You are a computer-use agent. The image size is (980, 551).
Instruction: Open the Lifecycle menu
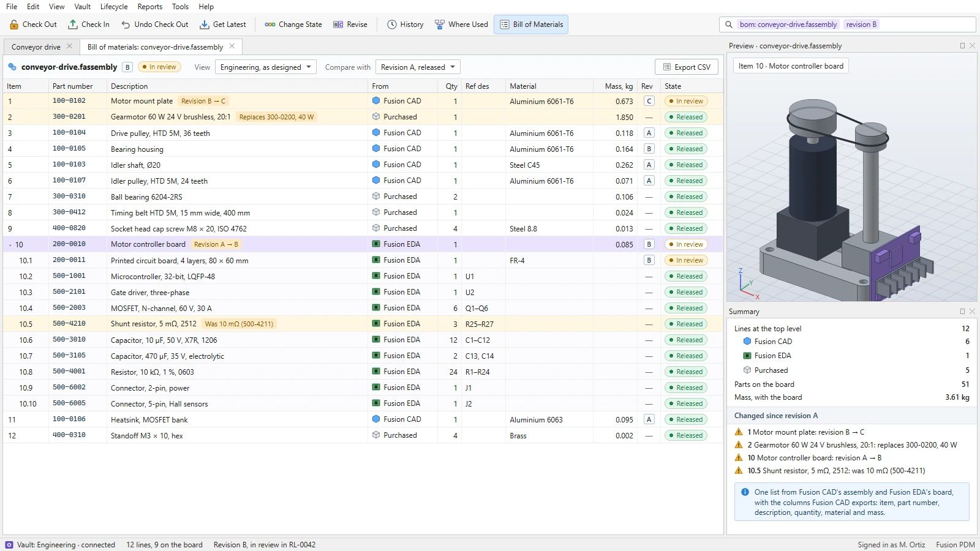coord(114,7)
